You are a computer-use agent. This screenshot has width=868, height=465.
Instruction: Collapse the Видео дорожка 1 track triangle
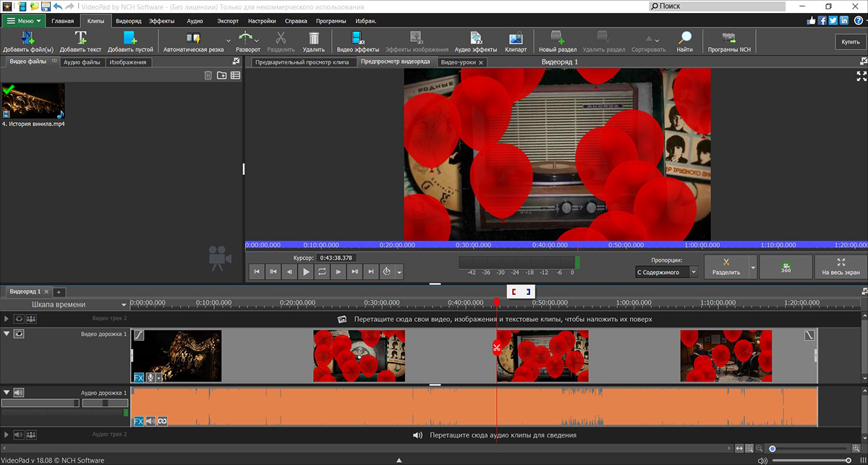point(7,334)
